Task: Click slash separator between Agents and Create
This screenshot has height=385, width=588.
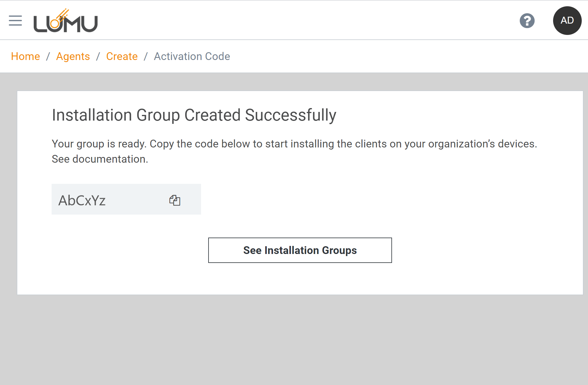Action: click(98, 56)
